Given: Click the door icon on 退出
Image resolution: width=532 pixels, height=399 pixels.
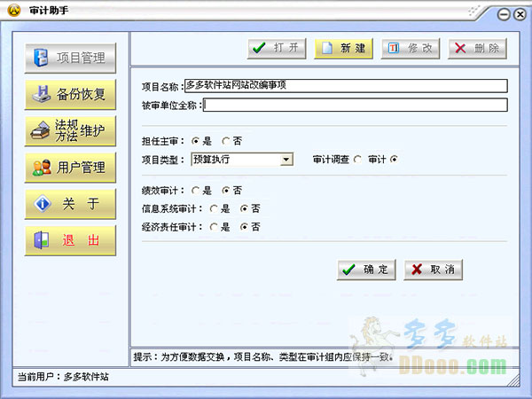Looking at the screenshot, I should [x=42, y=240].
